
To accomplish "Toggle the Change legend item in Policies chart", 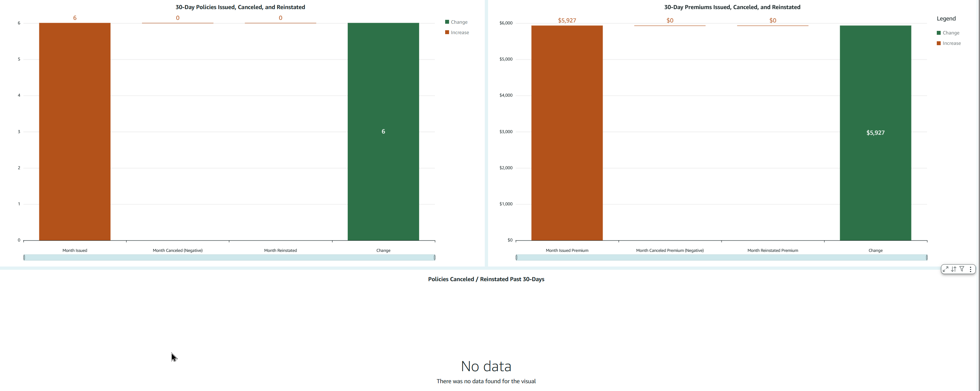I will pyautogui.click(x=459, y=22).
